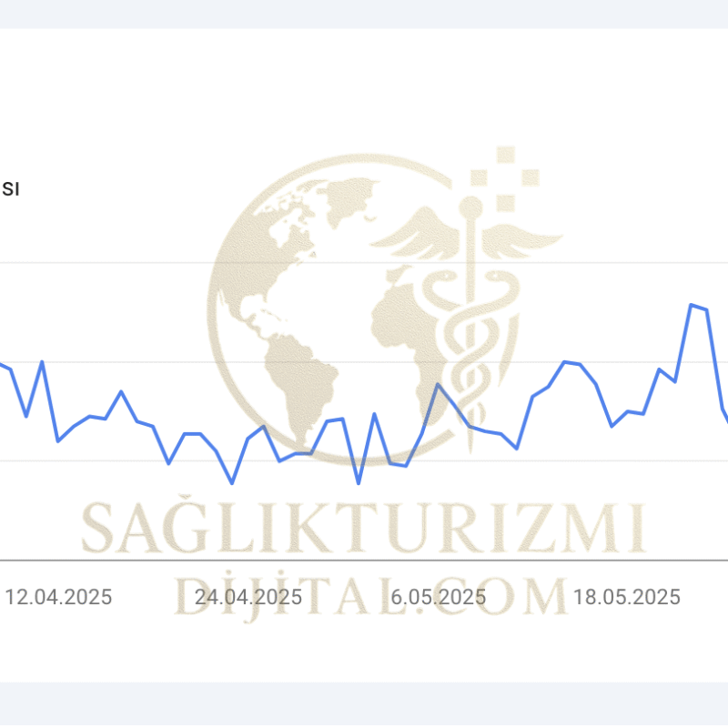Click the highest peak of the blue line
The height and width of the screenshot is (728, 728).
pyautogui.click(x=693, y=305)
